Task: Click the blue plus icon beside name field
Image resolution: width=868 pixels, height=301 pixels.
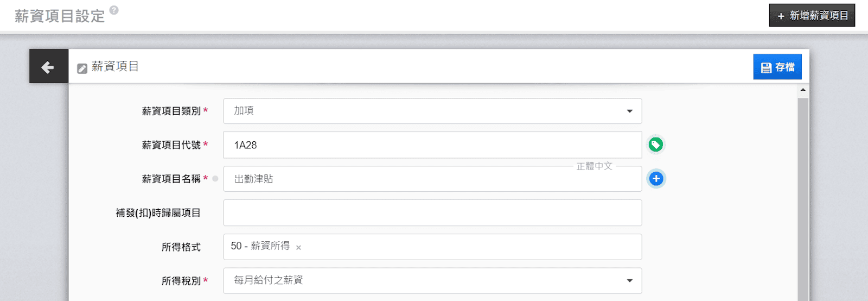Action: [x=656, y=179]
